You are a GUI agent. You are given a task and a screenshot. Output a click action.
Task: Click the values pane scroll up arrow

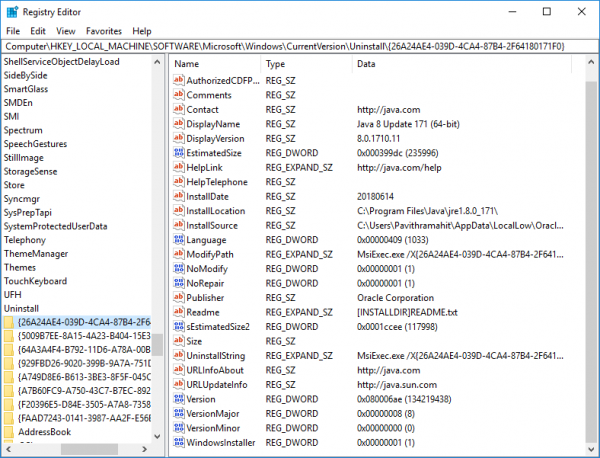pos(591,62)
